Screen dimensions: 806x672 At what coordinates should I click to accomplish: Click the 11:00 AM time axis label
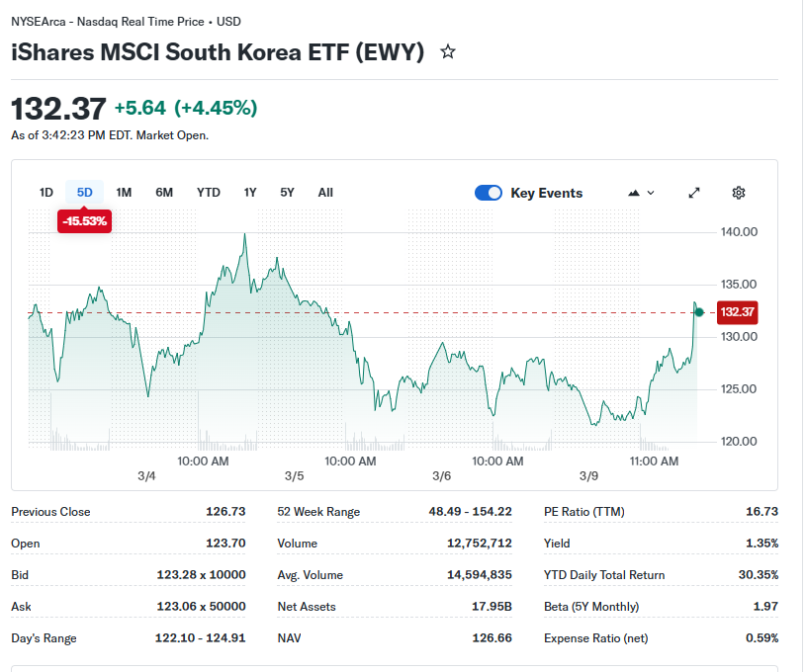654,462
